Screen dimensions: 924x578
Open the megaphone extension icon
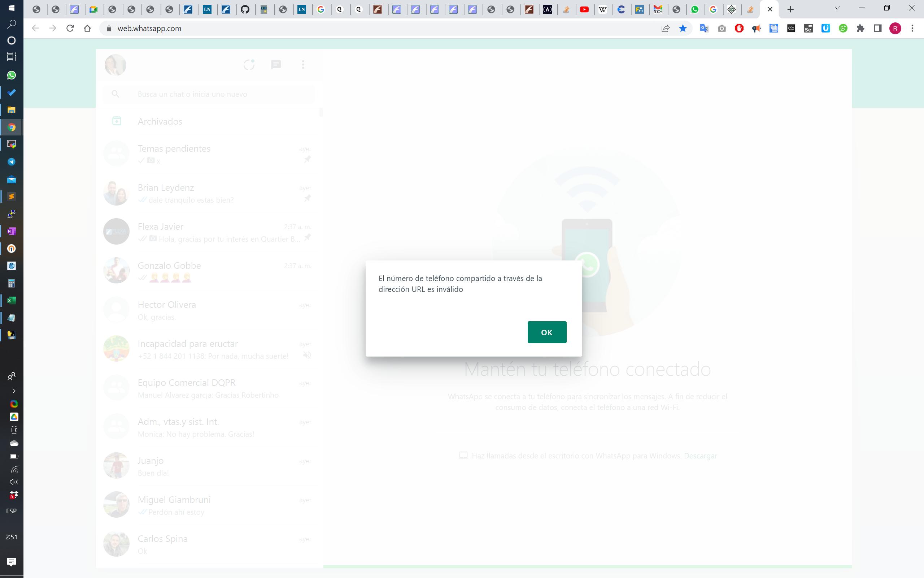pos(757,28)
